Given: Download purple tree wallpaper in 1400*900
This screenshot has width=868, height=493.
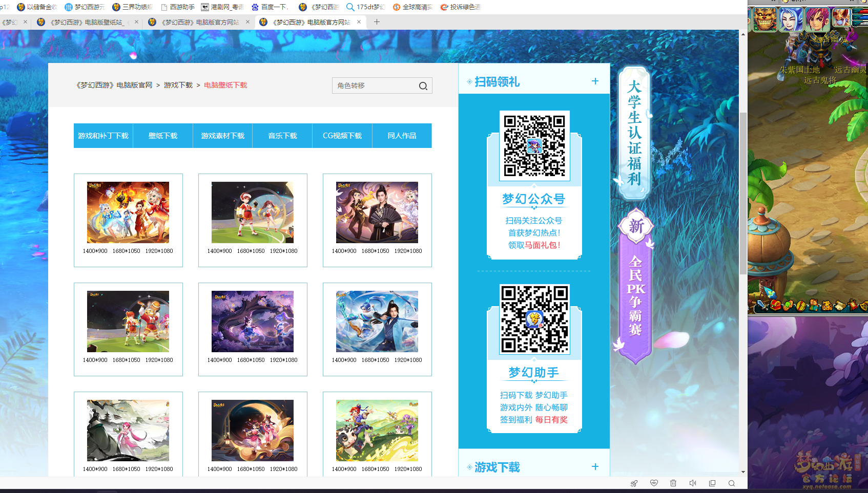Looking at the screenshot, I should click(x=220, y=360).
